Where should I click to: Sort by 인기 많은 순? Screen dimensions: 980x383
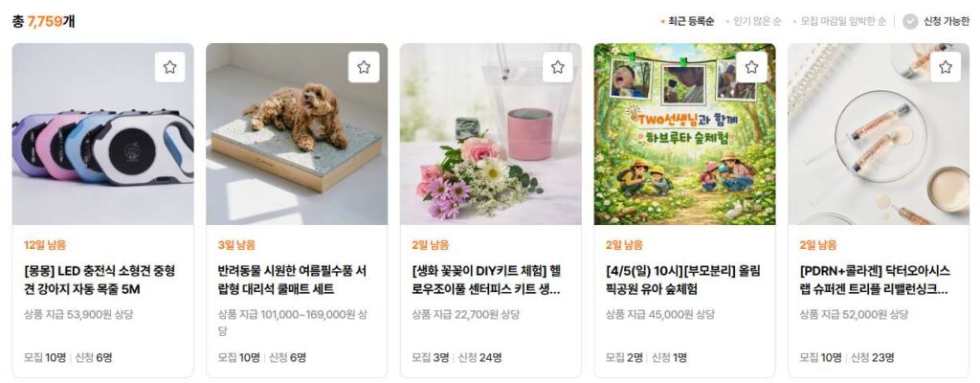click(754, 21)
